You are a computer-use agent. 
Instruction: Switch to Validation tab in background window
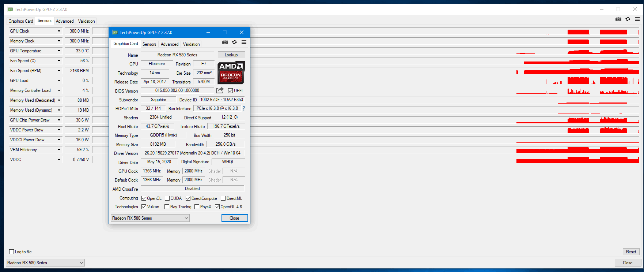[86, 21]
